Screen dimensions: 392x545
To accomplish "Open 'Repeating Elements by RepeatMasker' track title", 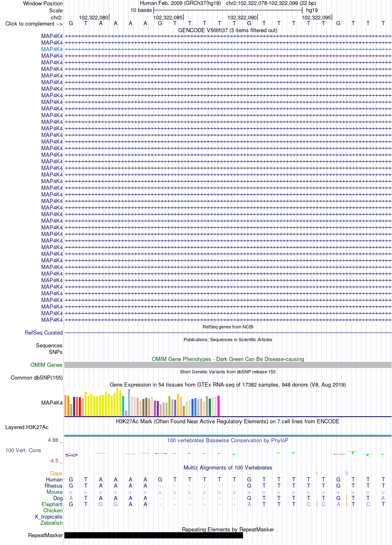I will coord(228,529).
